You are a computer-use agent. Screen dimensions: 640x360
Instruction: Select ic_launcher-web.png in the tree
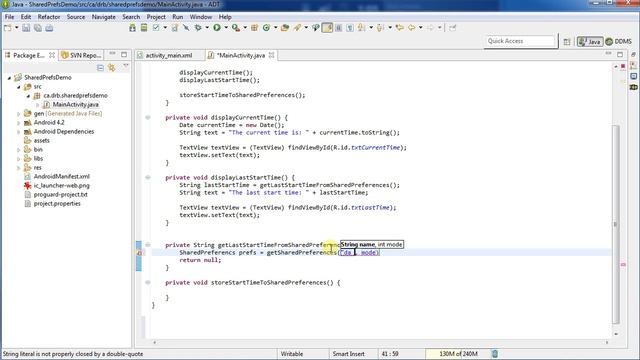tap(61, 186)
